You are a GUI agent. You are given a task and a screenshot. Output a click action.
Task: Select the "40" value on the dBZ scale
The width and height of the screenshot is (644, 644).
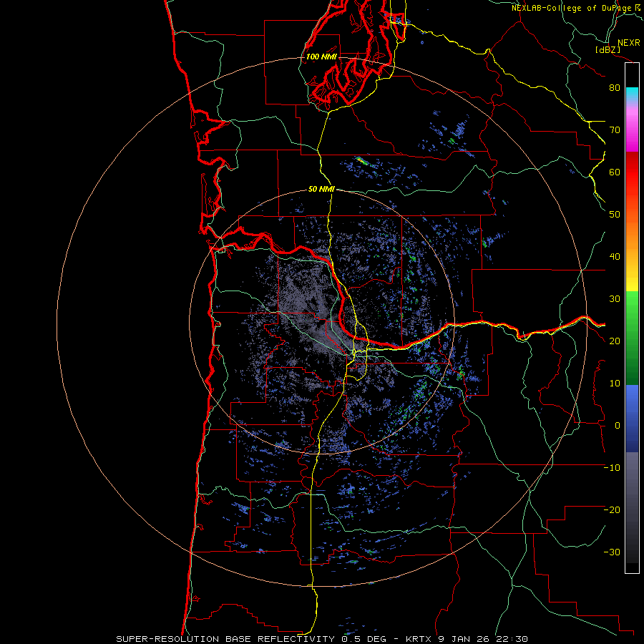(615, 257)
